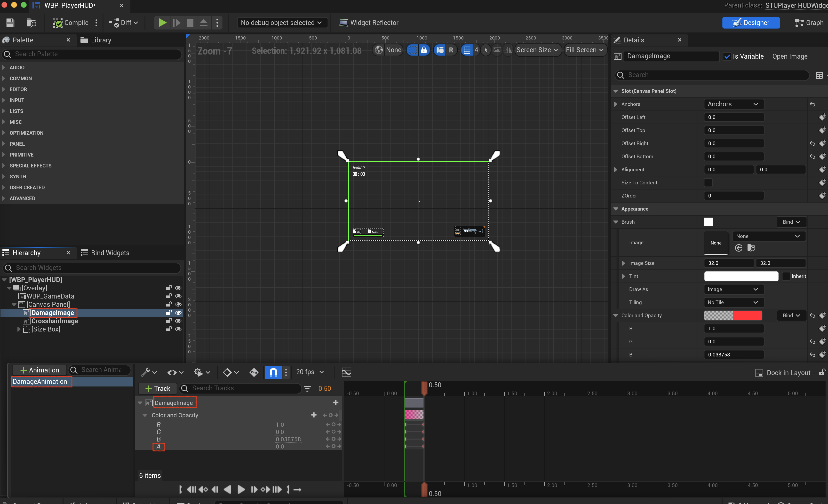
Task: Toggle the dashed outline view button
Action: (x=413, y=50)
